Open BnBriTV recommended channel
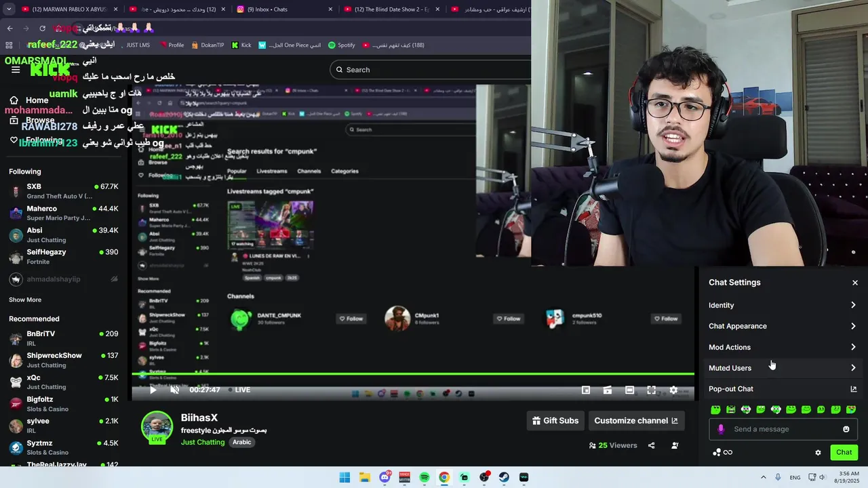Screen dimensions: 868x488 tap(64, 338)
